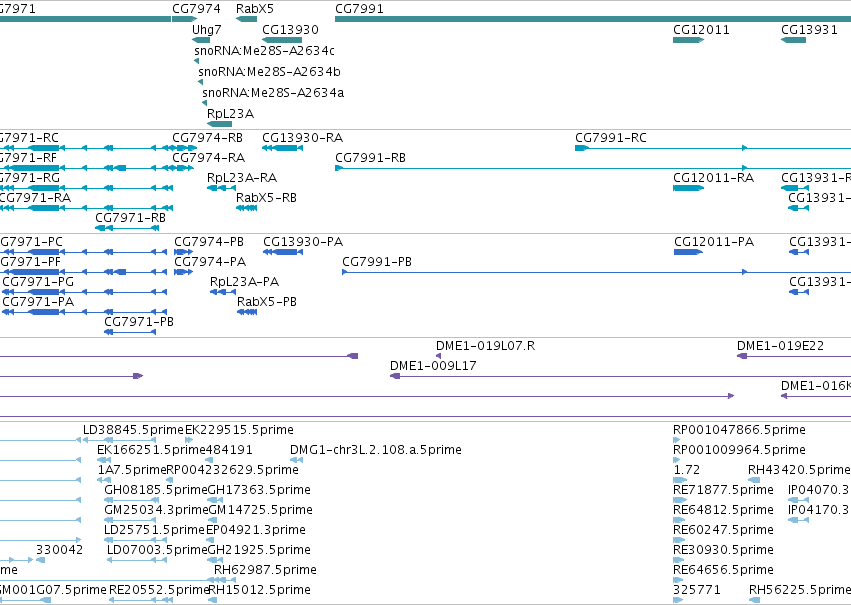Select EST RE71877.5prime
The width and height of the screenshot is (851, 605).
[723, 491]
